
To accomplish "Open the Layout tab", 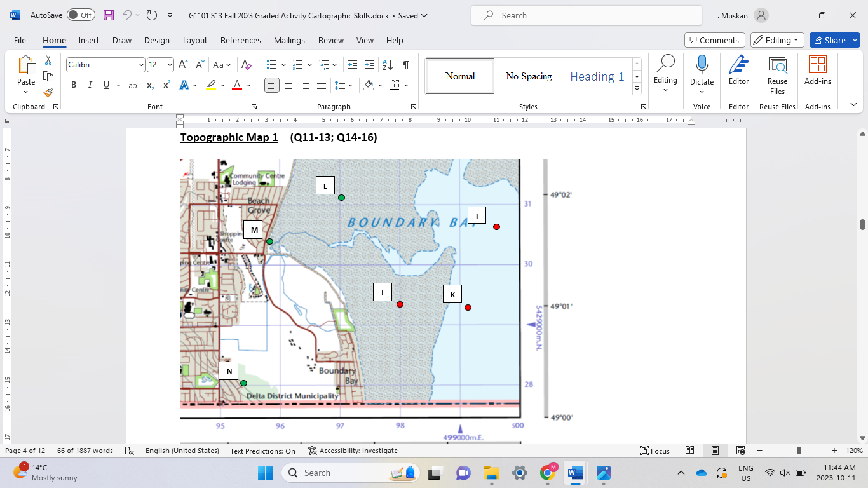I will (x=194, y=40).
